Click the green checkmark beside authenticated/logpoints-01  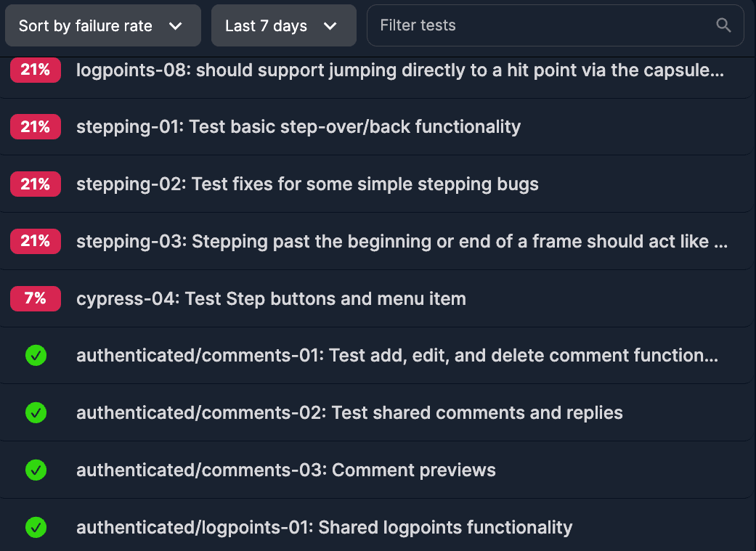(36, 527)
